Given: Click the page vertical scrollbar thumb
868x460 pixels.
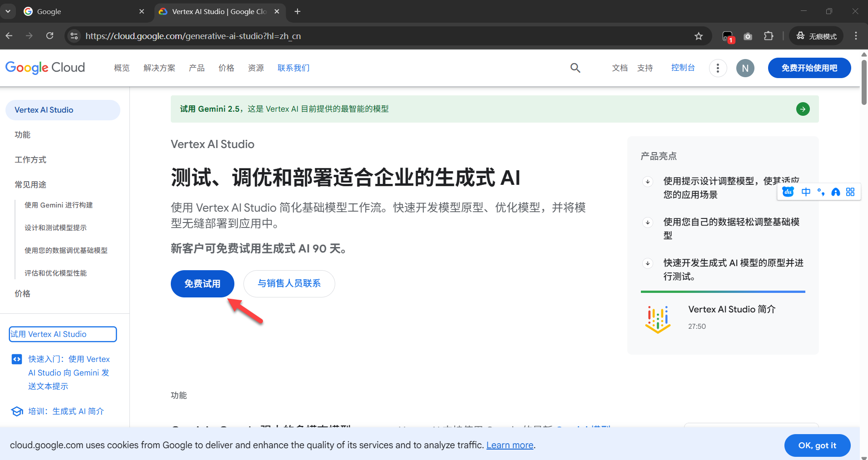Looking at the screenshot, I should (864, 82).
